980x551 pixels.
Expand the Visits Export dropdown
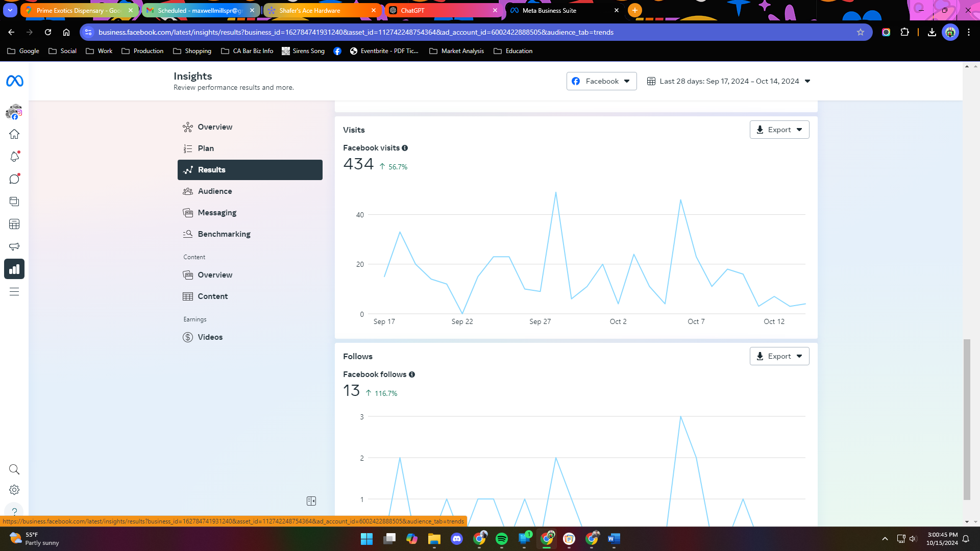[779, 130]
